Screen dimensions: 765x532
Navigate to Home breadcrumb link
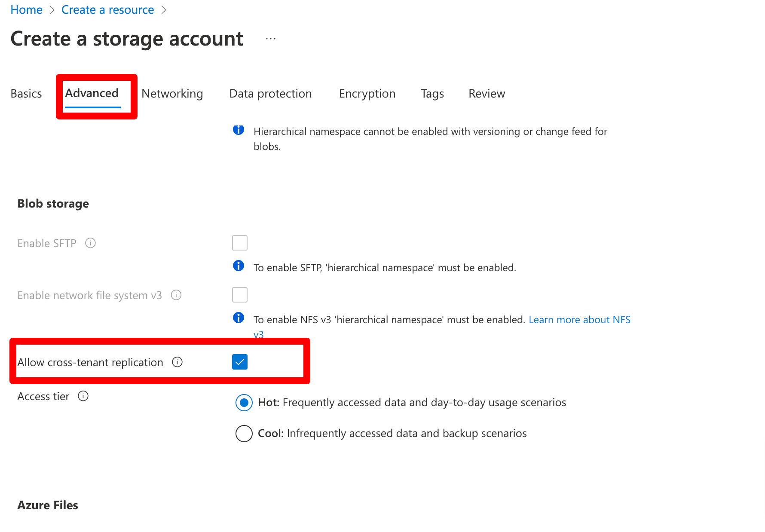point(26,10)
